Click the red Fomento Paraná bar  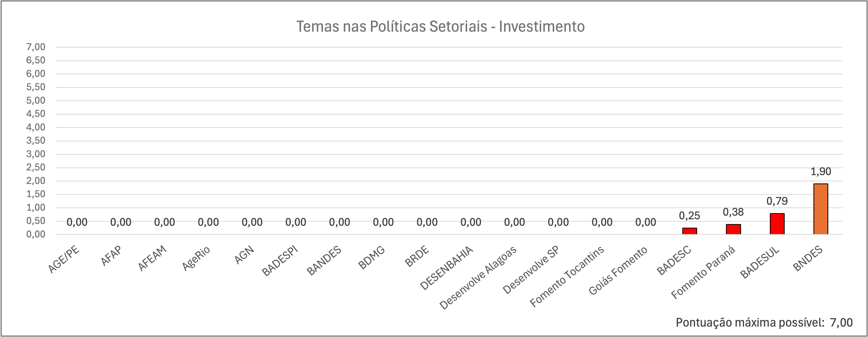[733, 229]
